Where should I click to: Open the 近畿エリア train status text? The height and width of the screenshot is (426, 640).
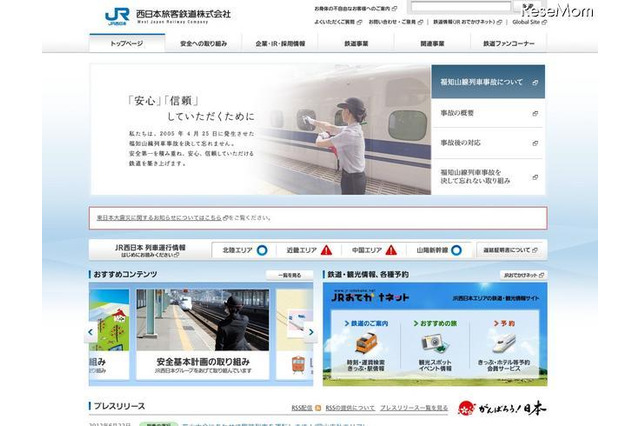coord(302,250)
